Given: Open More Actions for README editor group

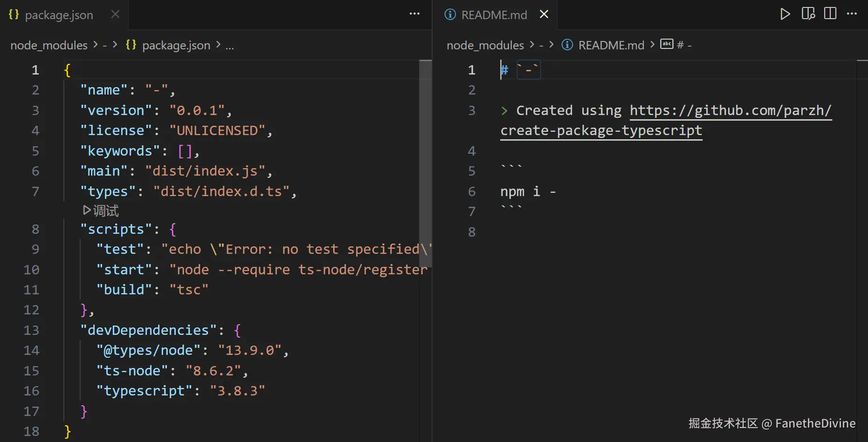Looking at the screenshot, I should 852,14.
